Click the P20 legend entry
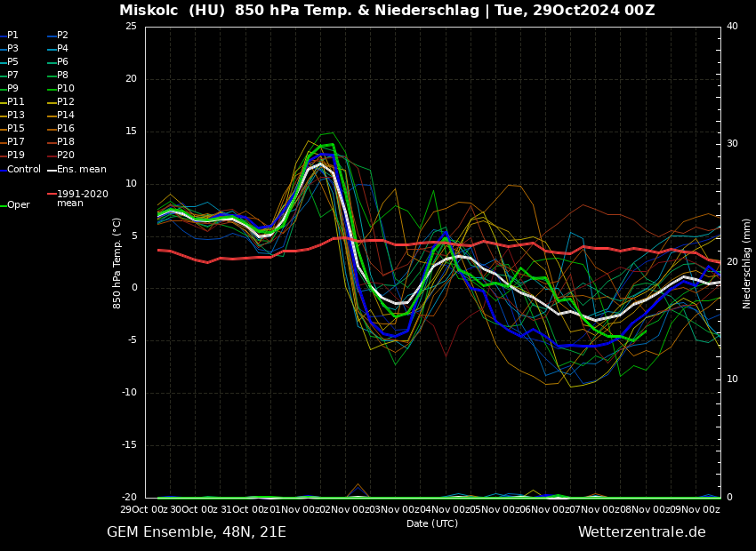The width and height of the screenshot is (756, 551). coord(65,156)
